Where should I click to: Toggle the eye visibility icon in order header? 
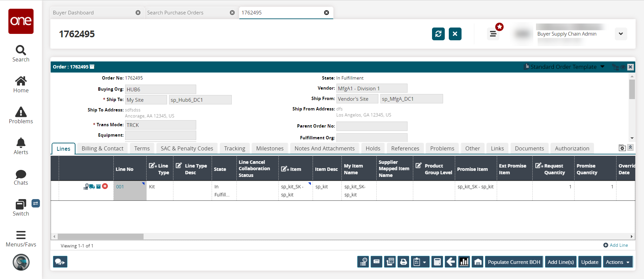[623, 67]
